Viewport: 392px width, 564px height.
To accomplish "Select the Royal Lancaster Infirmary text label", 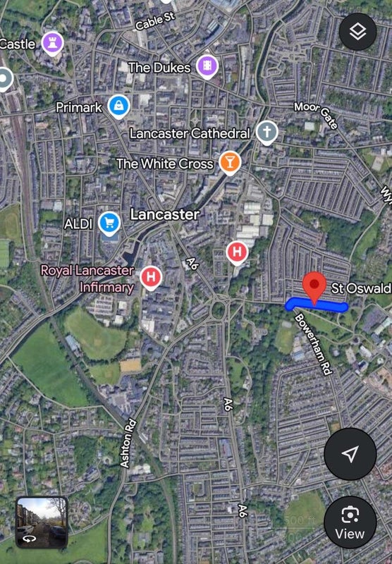I will (87, 278).
